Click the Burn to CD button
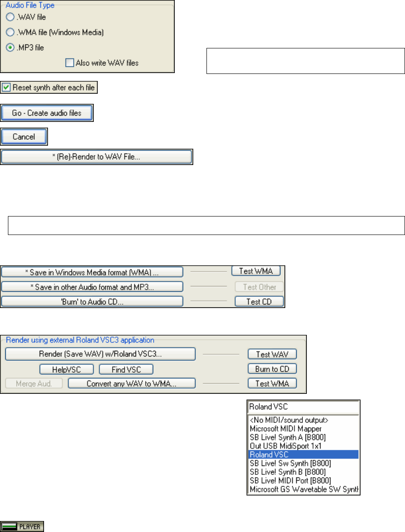The image size is (405, 532). [x=272, y=369]
